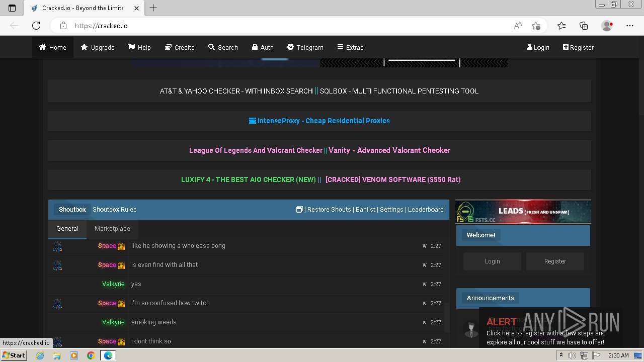
Task: Open the FSTS.CC Leads banner
Action: click(x=523, y=212)
